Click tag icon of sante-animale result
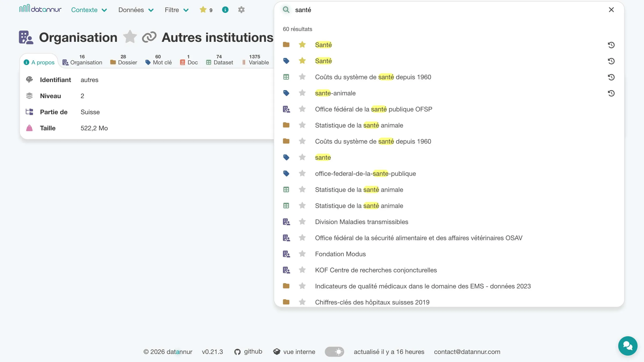This screenshot has height=362, width=644. click(286, 93)
